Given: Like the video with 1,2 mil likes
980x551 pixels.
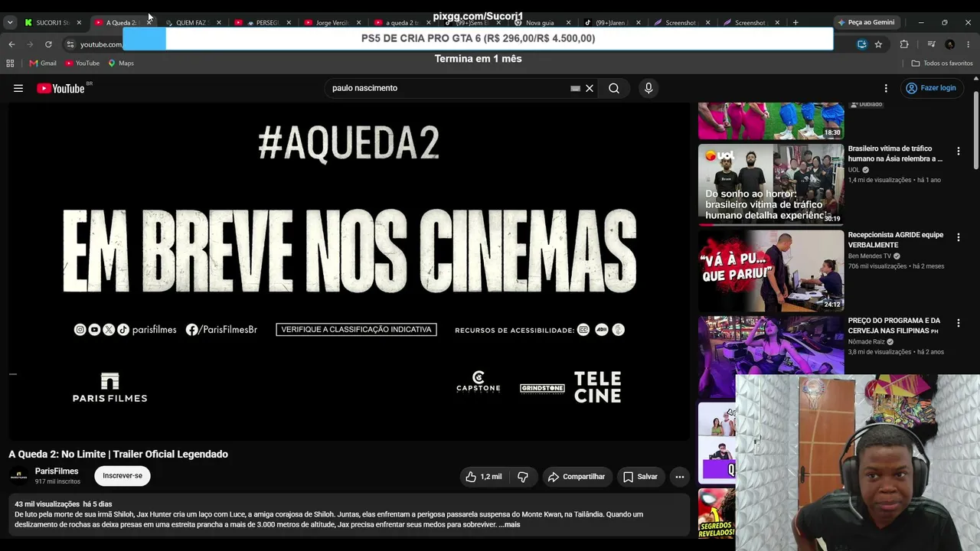Looking at the screenshot, I should [484, 477].
